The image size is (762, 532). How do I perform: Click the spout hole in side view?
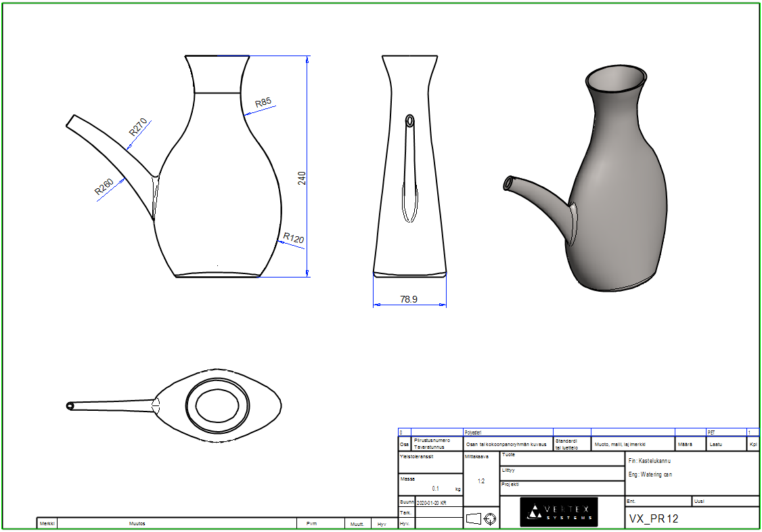[x=410, y=121]
